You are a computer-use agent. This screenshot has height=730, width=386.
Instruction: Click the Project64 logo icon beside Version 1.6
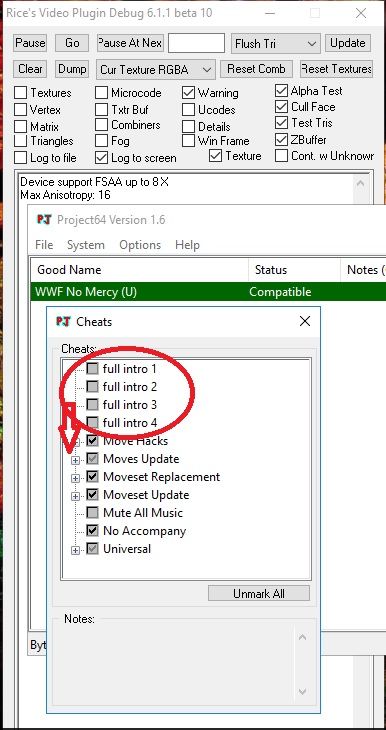click(x=44, y=220)
